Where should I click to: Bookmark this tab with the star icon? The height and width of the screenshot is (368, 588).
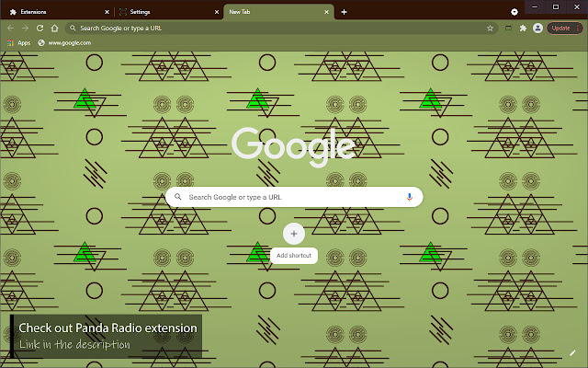coord(490,29)
